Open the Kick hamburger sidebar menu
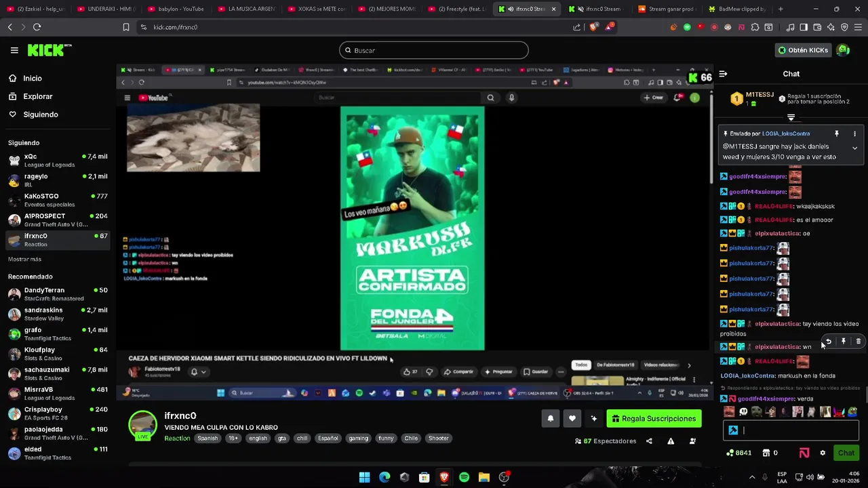This screenshot has width=868, height=488. tap(14, 50)
